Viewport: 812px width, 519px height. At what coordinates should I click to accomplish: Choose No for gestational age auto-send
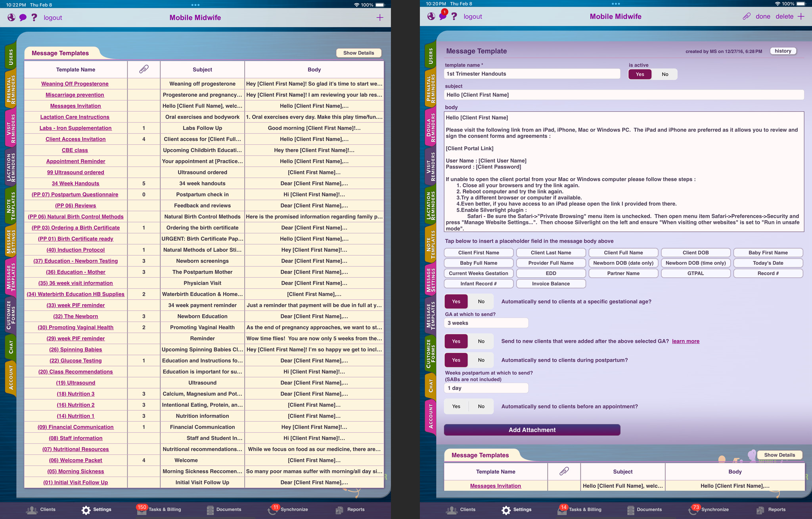[481, 301]
